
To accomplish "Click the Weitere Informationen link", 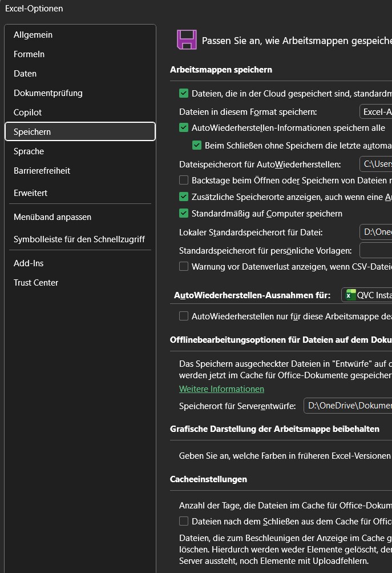I will (221, 388).
